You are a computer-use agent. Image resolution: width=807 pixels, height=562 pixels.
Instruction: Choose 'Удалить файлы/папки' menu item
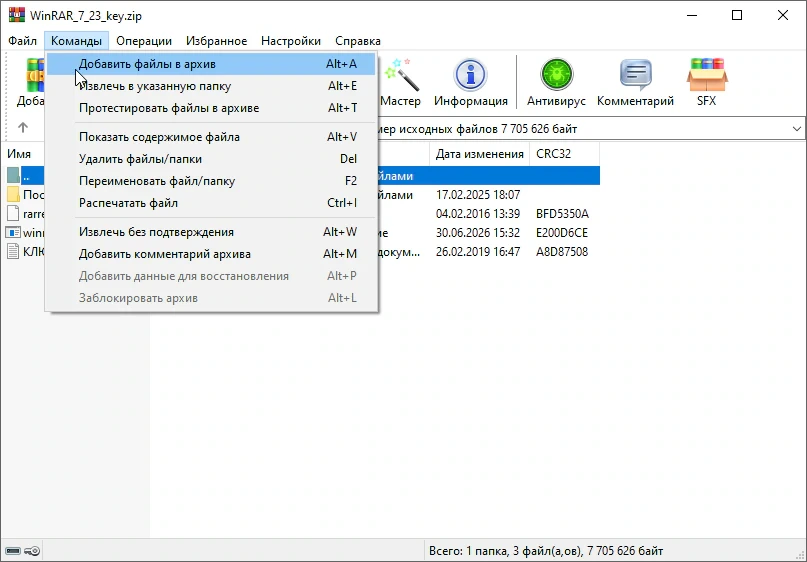coord(212,159)
